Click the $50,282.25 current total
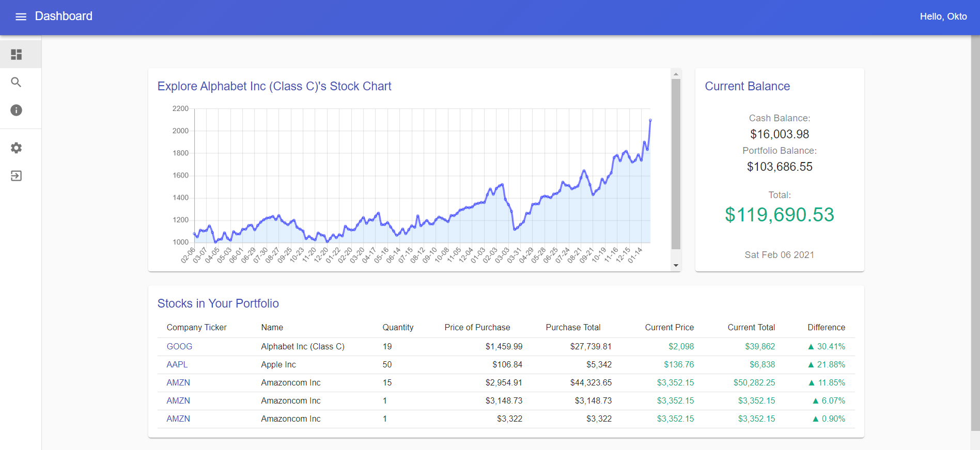This screenshot has width=980, height=450. (x=754, y=383)
